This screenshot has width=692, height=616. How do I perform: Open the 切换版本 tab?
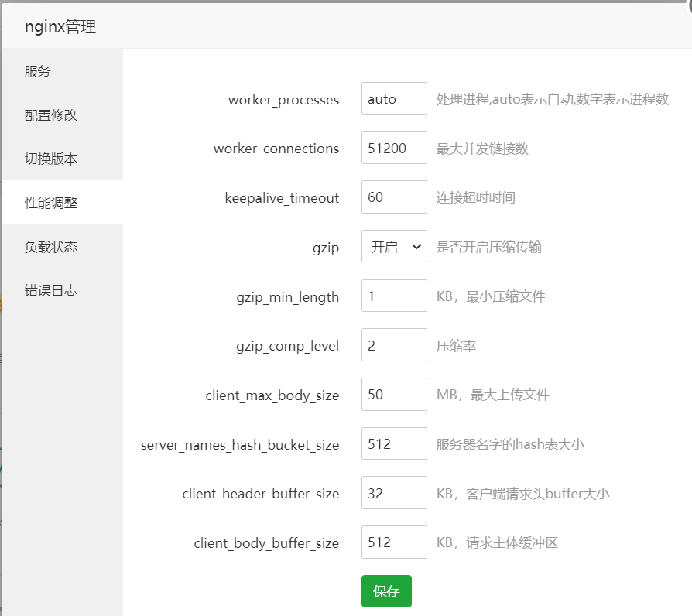point(63,159)
